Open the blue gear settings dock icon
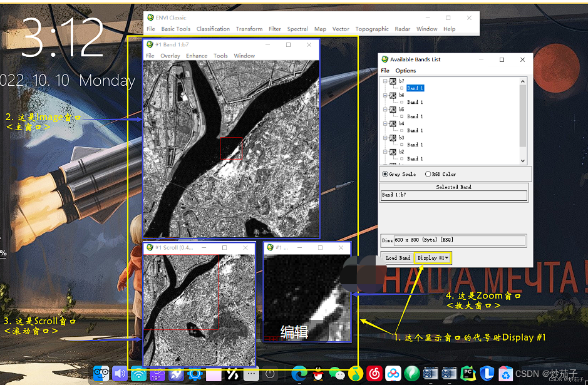The image size is (588, 385). tap(195, 374)
